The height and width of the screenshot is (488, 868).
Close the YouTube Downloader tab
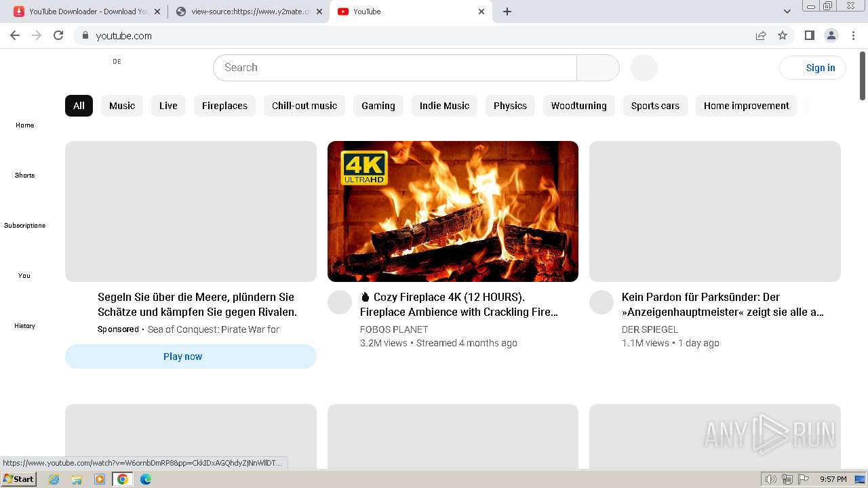coord(157,12)
